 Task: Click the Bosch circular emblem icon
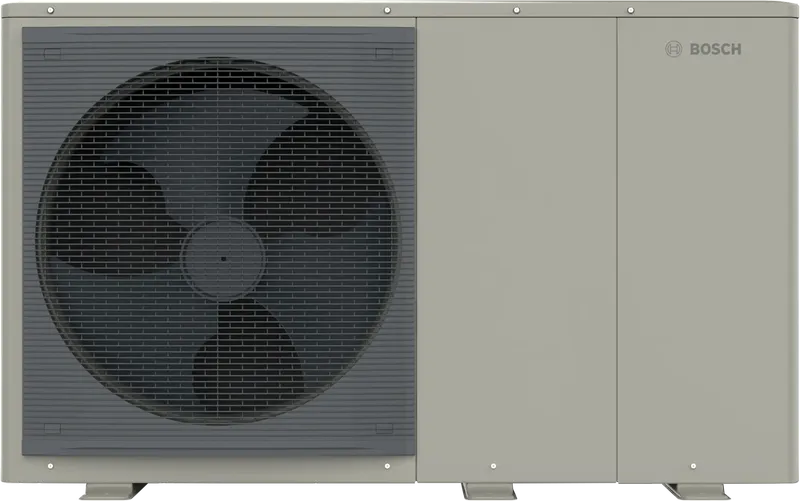click(x=674, y=49)
